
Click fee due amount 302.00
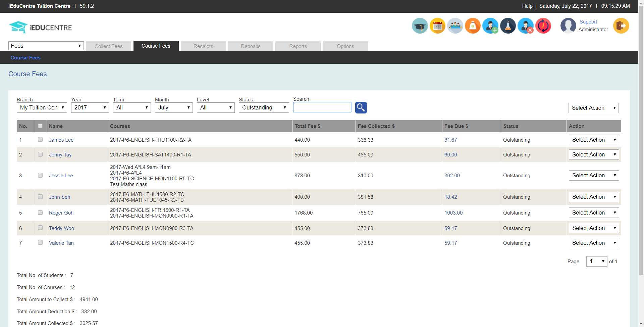(x=452, y=176)
